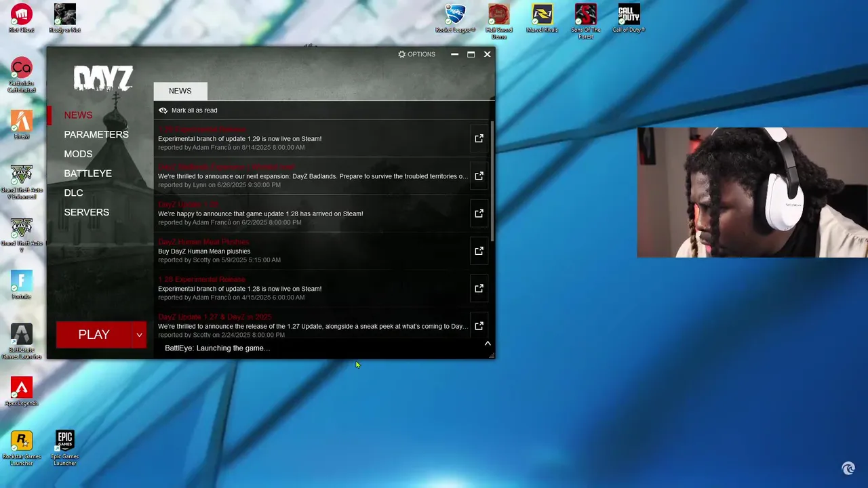Open the DayZ Update 1.28 headline
The width and height of the screenshot is (868, 488).
[x=189, y=205]
